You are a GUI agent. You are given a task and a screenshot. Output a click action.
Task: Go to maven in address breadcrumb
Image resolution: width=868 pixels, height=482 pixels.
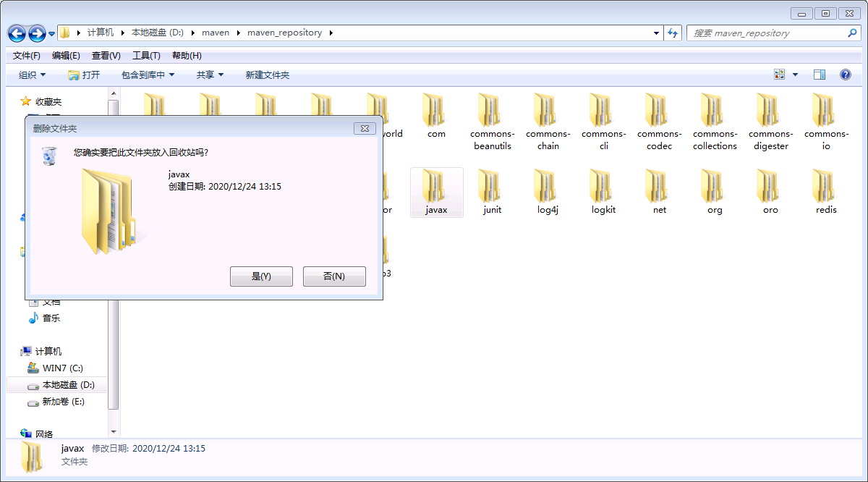tap(216, 33)
